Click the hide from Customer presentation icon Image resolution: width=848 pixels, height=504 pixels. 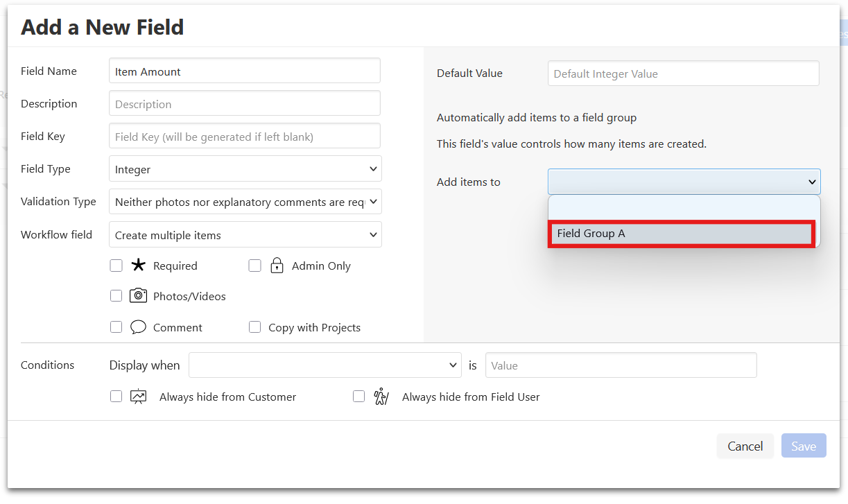[139, 397]
